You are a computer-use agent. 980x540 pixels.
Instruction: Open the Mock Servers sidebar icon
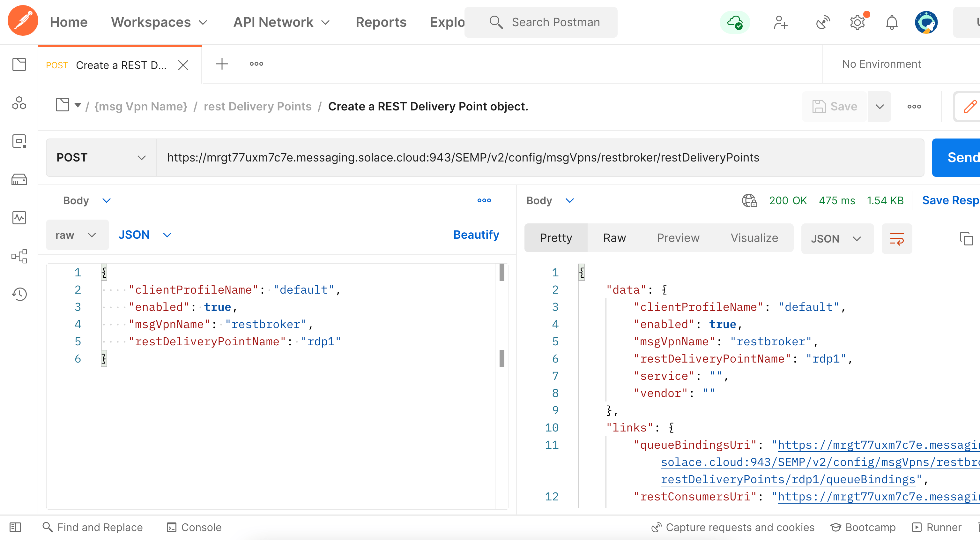19,179
